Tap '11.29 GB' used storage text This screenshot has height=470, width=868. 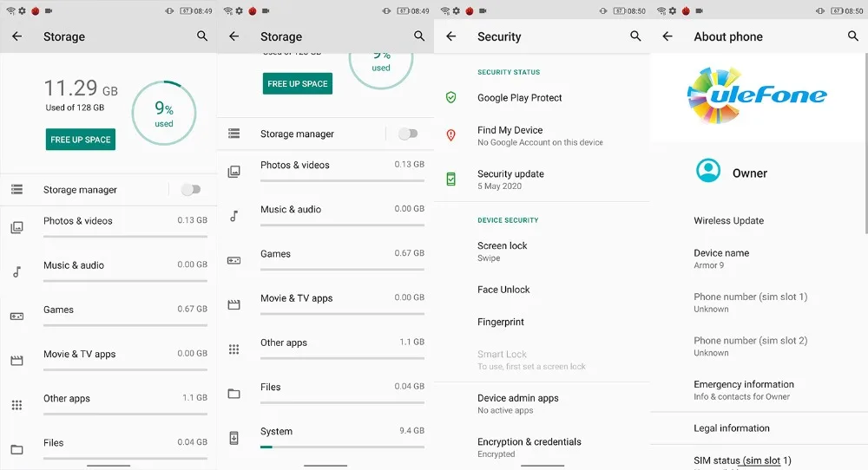click(x=81, y=88)
